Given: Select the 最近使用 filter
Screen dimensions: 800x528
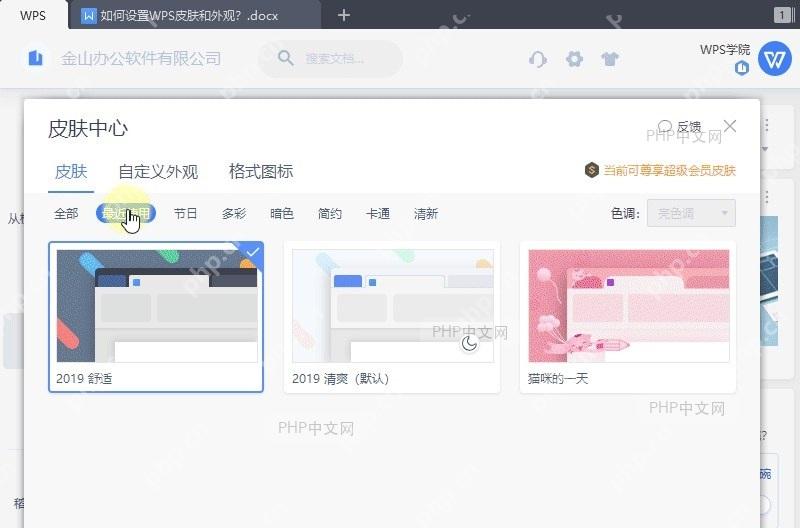Looking at the screenshot, I should pos(126,213).
